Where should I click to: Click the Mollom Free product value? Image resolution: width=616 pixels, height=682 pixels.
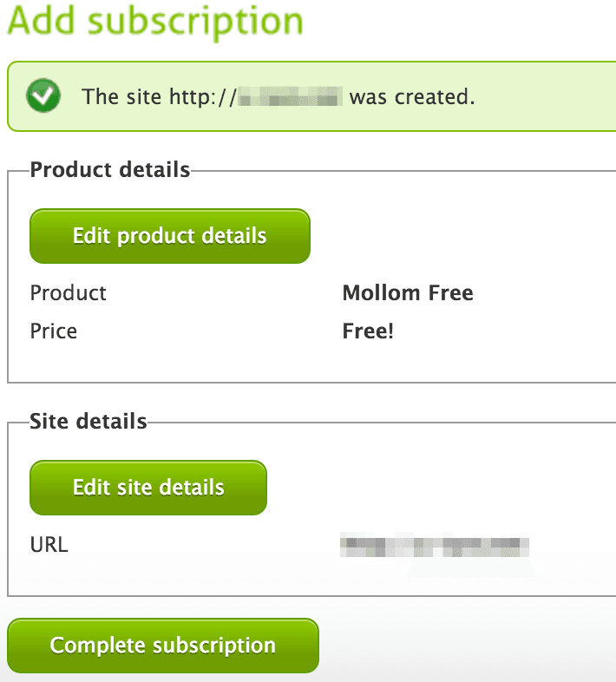(x=408, y=292)
